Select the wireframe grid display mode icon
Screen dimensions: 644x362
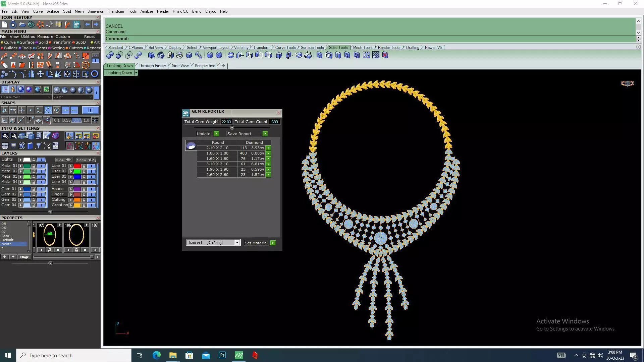point(5,89)
